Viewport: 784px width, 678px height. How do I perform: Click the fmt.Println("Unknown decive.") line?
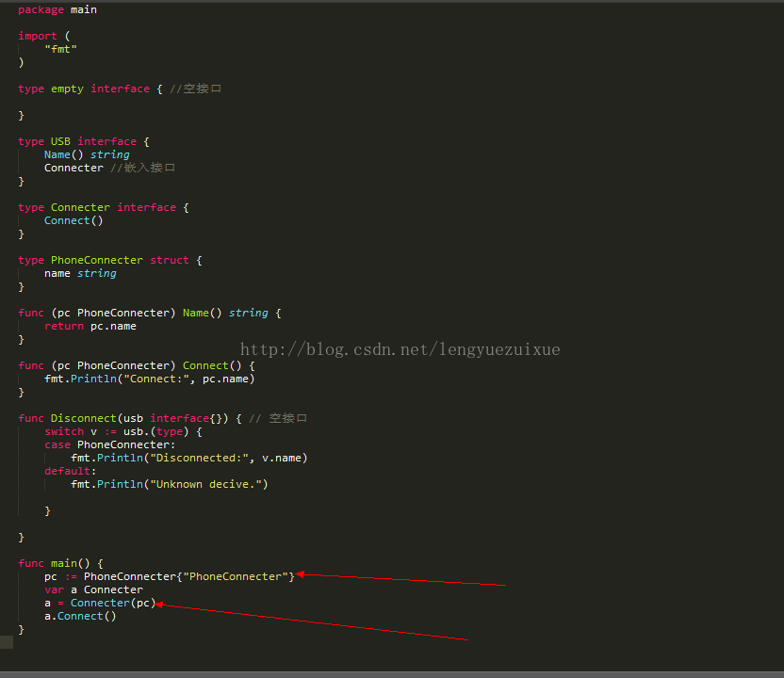coord(170,484)
